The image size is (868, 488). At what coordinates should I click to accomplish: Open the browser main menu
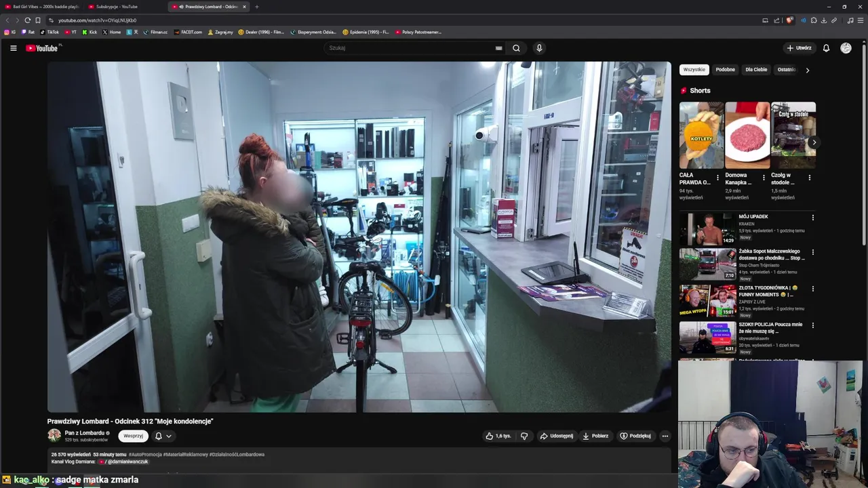860,20
